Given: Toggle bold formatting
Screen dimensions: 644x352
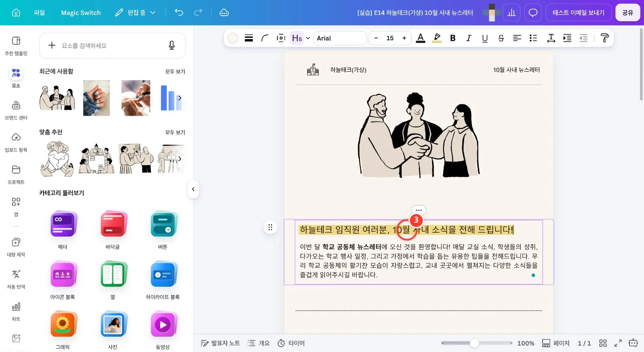Looking at the screenshot, I should click(x=453, y=38).
